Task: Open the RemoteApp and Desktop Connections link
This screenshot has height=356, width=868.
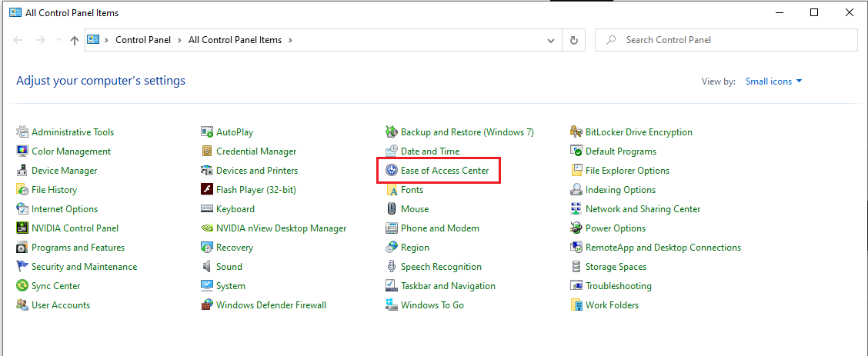Action: click(x=663, y=248)
